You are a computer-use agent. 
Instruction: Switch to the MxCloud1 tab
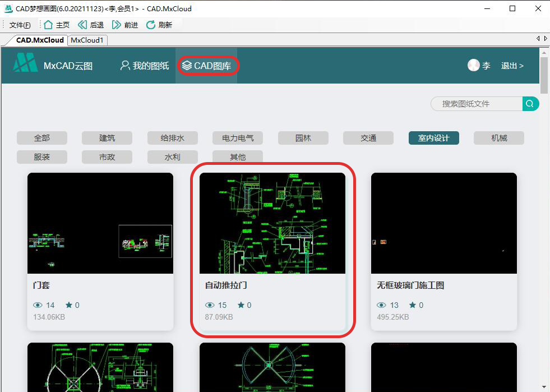[x=87, y=40]
